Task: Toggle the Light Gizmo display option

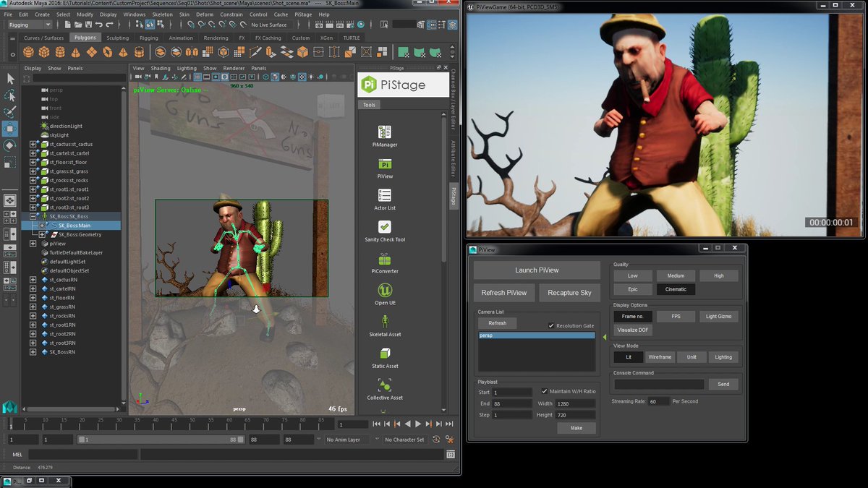Action: coord(719,317)
